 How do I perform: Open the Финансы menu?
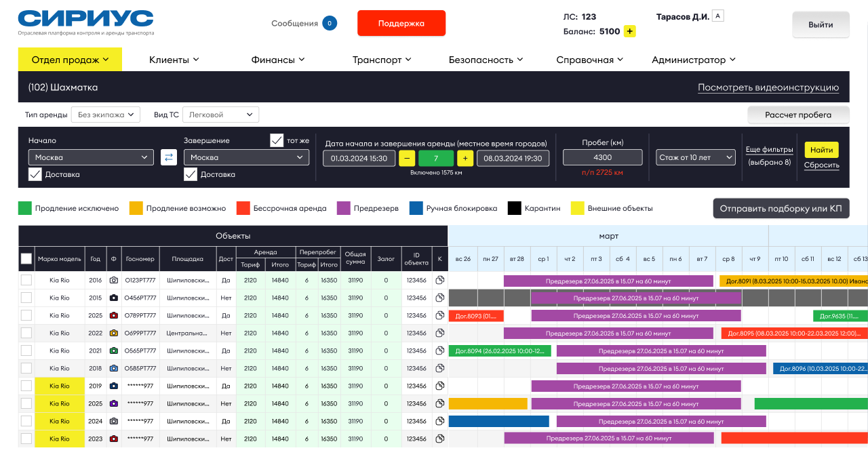[x=277, y=60]
